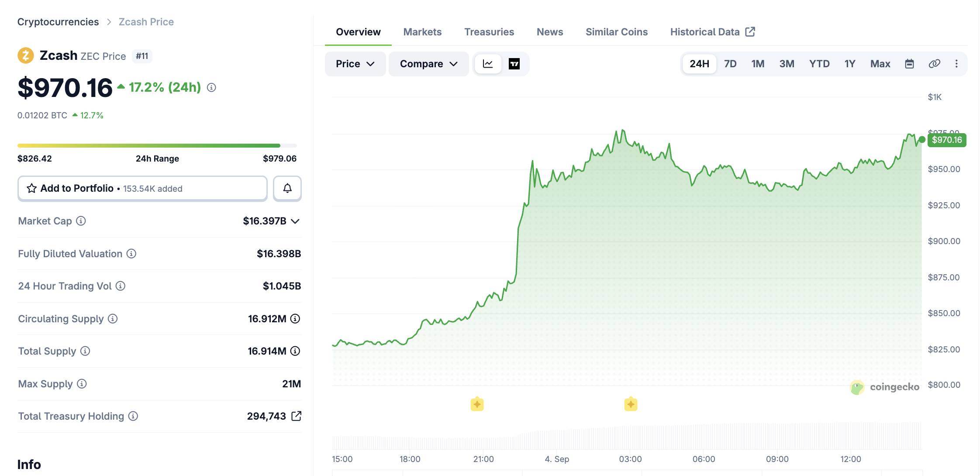Image resolution: width=980 pixels, height=476 pixels.
Task: Click info icon beside 16.912M value
Action: pyautogui.click(x=295, y=319)
